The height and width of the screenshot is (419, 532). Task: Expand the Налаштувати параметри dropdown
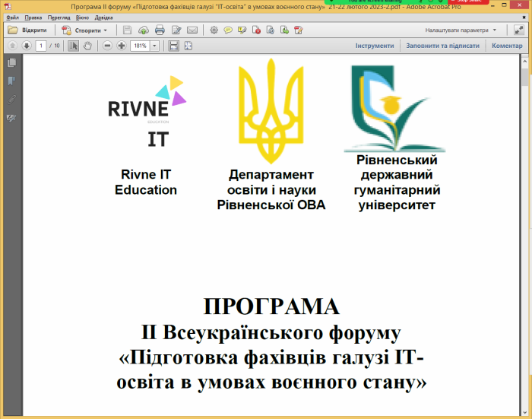tap(461, 30)
